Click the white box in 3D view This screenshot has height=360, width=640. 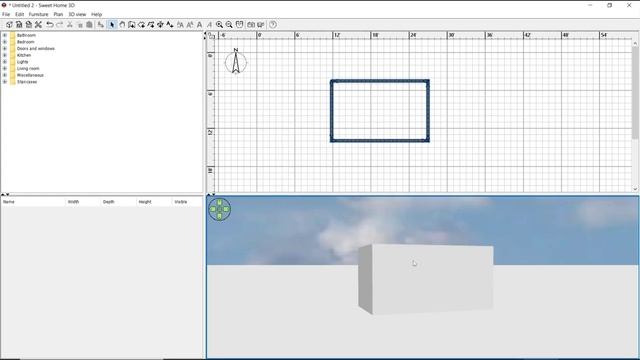(x=427, y=280)
